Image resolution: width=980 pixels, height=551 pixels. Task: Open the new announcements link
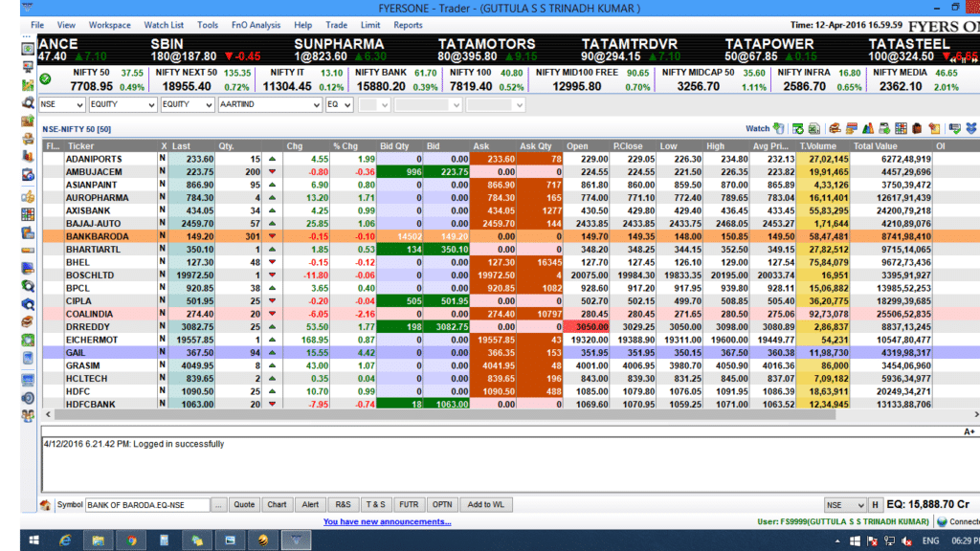pos(387,521)
